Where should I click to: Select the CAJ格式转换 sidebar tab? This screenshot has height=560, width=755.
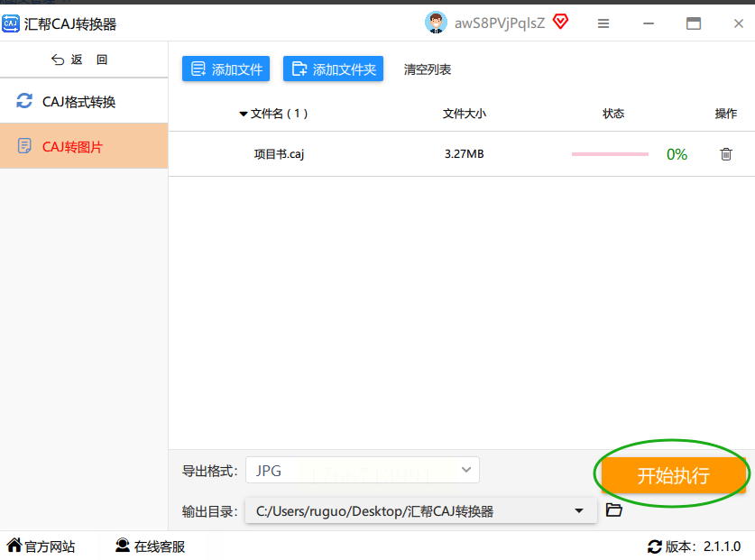point(84,102)
